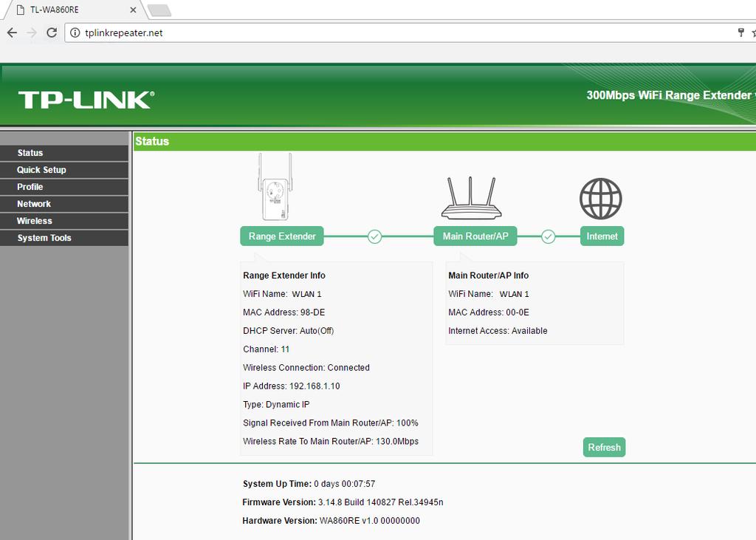
Task: Click checkmark between router and Internet
Action: [549, 236]
